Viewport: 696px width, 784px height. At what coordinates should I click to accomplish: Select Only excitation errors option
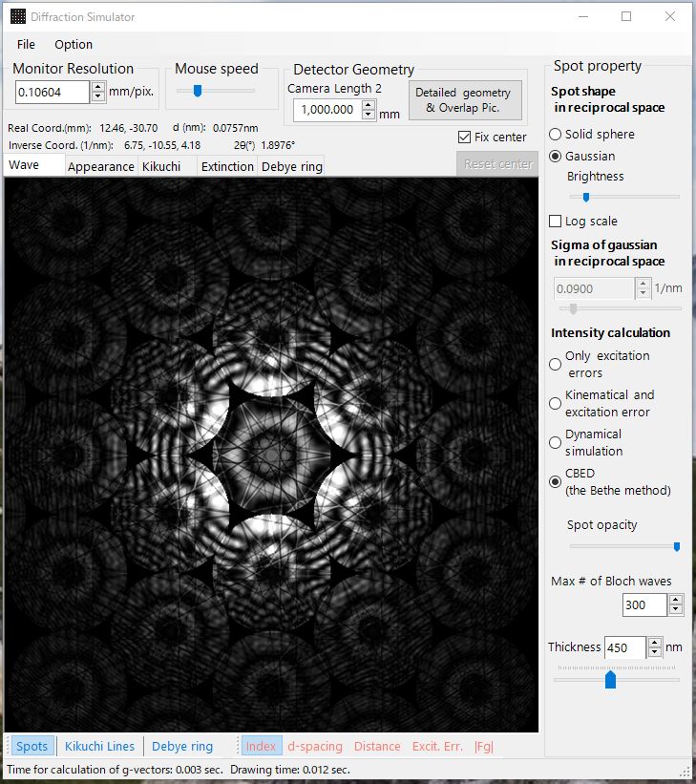point(555,364)
